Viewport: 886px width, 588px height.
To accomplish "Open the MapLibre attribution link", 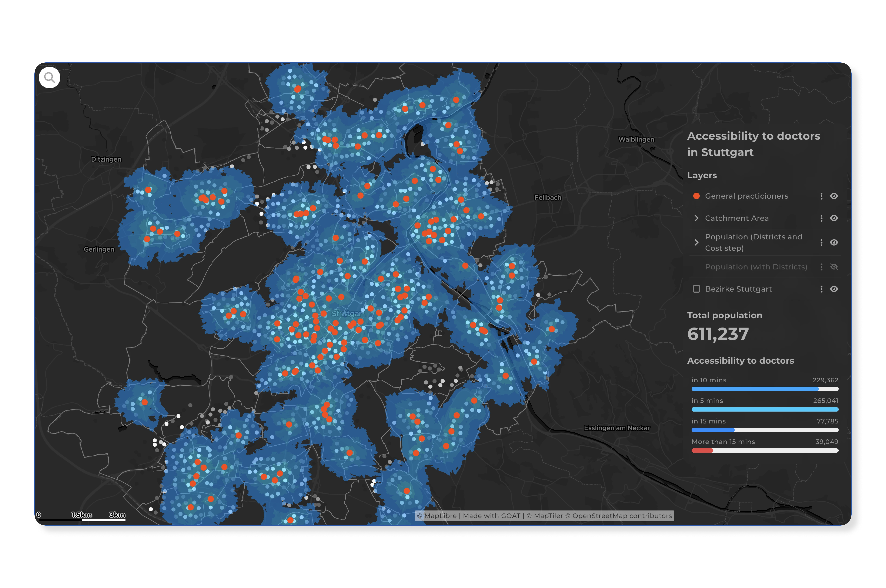I will pos(437,516).
